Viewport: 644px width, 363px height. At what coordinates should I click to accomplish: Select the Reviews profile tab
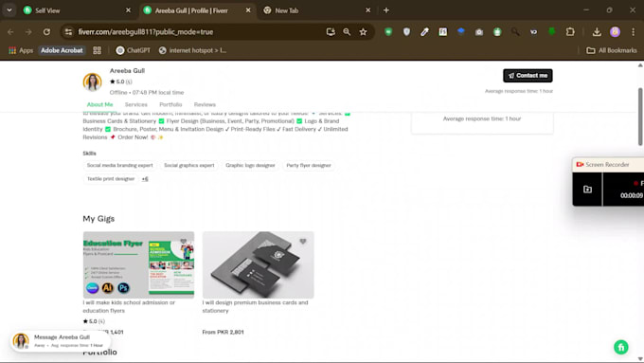[x=205, y=105]
